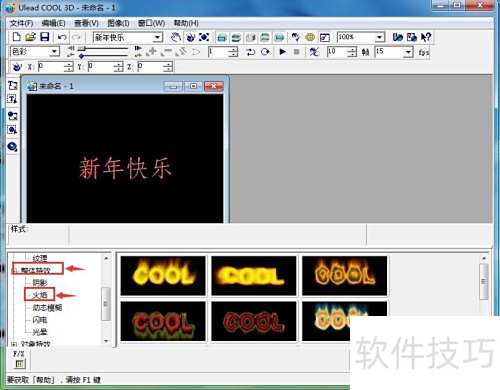The width and height of the screenshot is (500, 390).
Task: Select 火焰 in the effects tree
Action: pos(40,295)
